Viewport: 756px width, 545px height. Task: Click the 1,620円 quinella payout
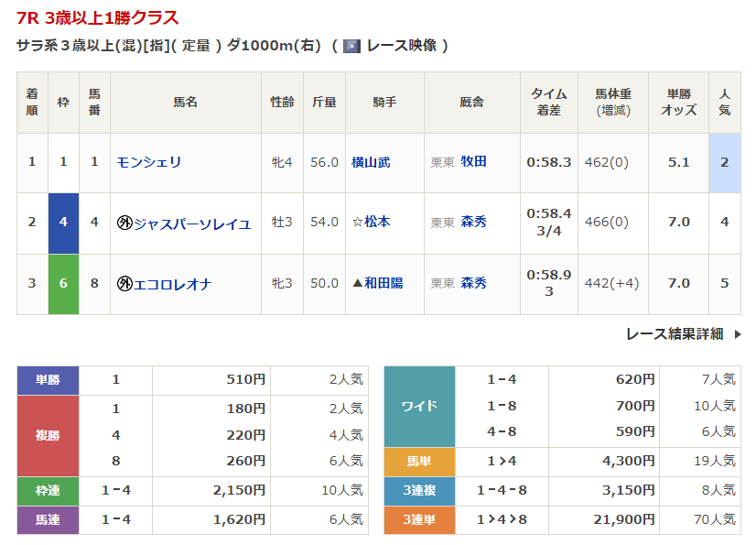click(x=240, y=520)
